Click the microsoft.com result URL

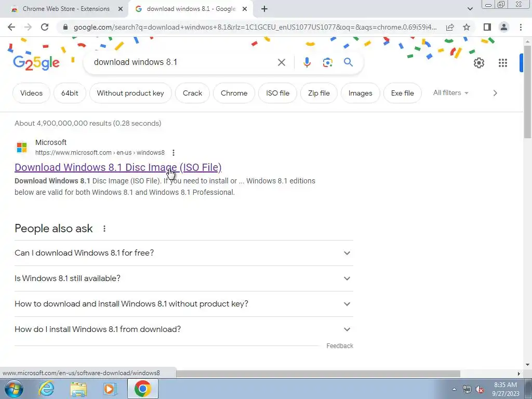click(100, 153)
